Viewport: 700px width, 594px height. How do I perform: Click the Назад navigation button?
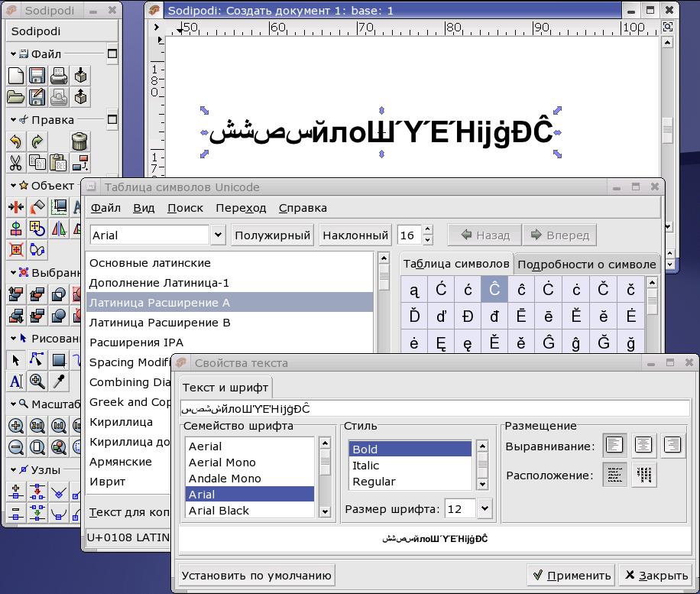click(484, 235)
